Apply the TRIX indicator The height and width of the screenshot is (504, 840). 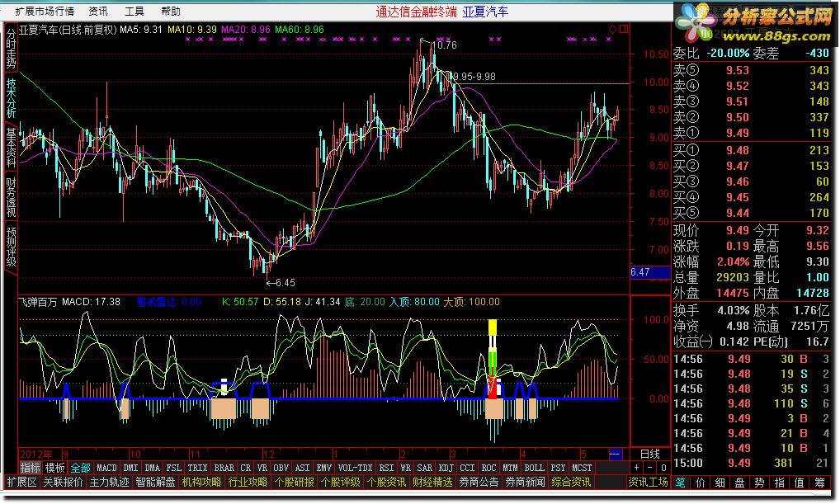point(197,468)
